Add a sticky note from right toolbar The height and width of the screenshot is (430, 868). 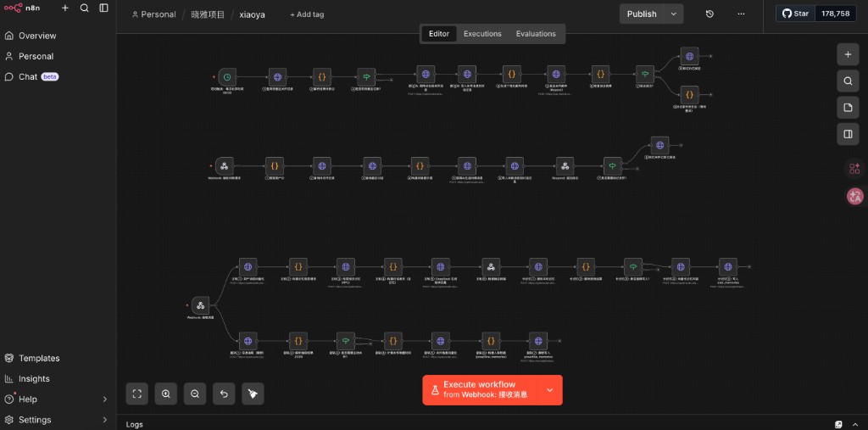pos(848,107)
